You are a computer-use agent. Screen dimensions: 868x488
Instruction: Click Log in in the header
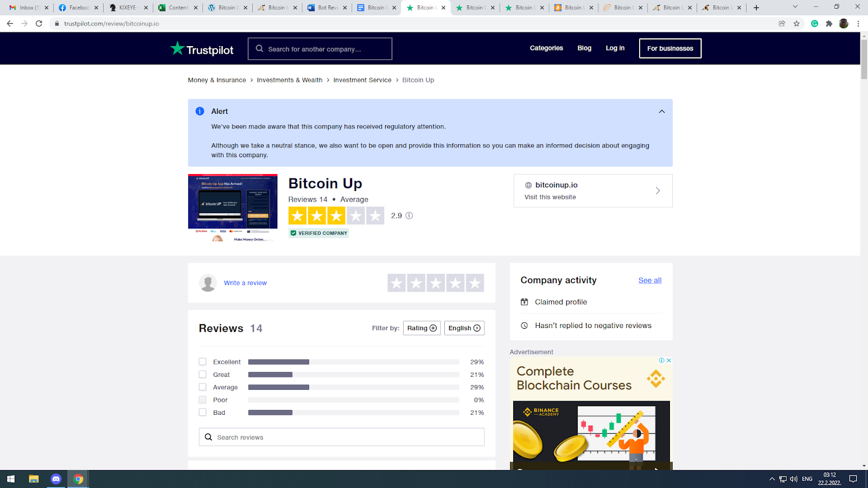coord(615,48)
